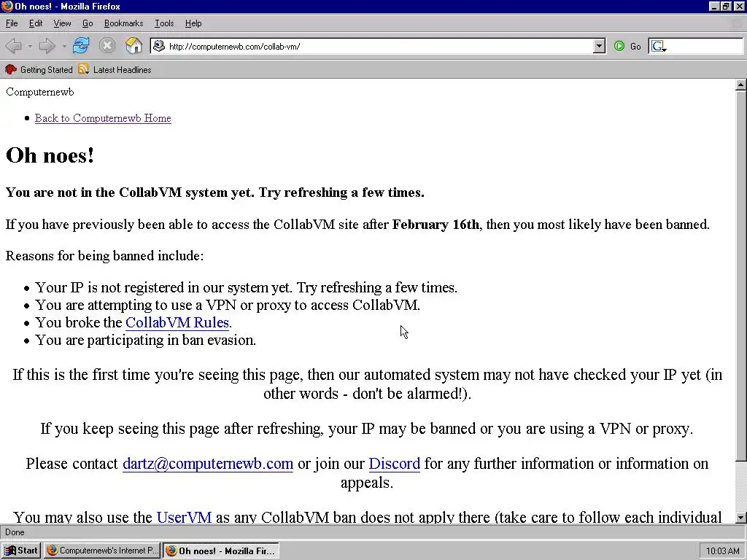Click the Forward navigation arrow

(47, 46)
